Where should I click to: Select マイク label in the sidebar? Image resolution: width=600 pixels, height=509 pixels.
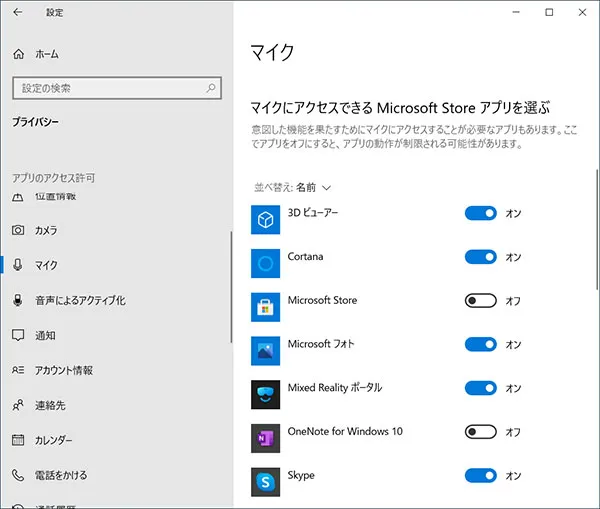click(46, 265)
